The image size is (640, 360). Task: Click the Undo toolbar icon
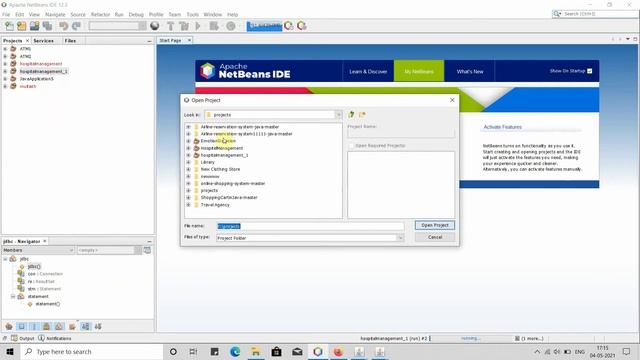(x=63, y=26)
